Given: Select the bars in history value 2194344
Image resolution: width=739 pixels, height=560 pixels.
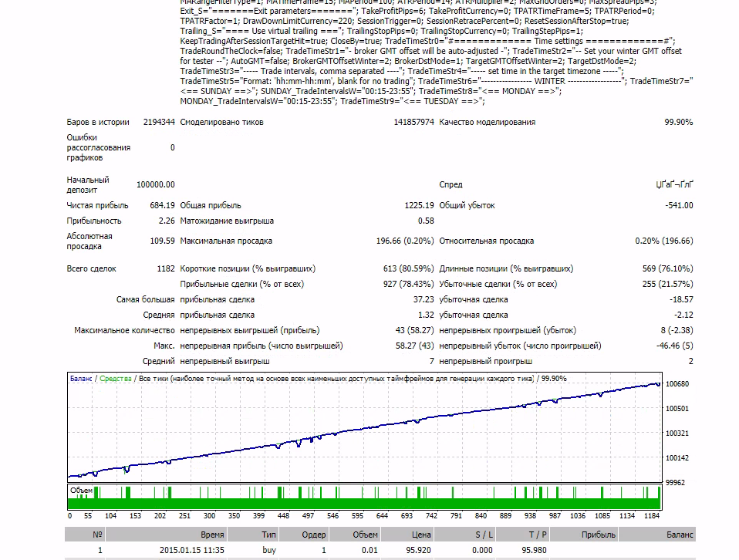Looking at the screenshot, I should 159,122.
